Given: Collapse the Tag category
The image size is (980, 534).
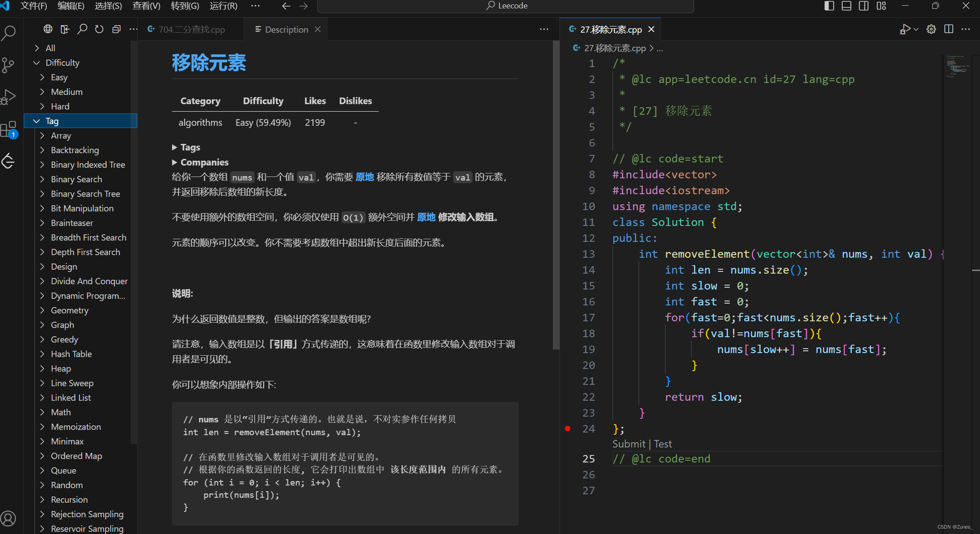Looking at the screenshot, I should (81, 121).
